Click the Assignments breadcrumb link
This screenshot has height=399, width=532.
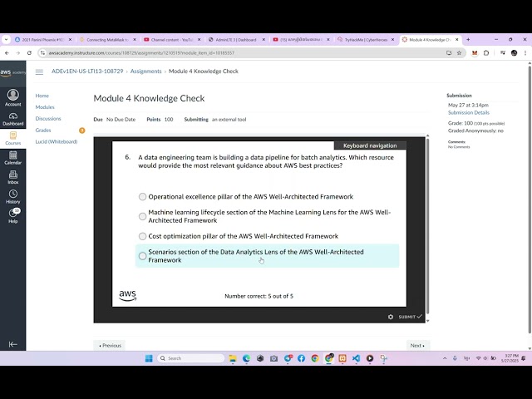point(146,71)
